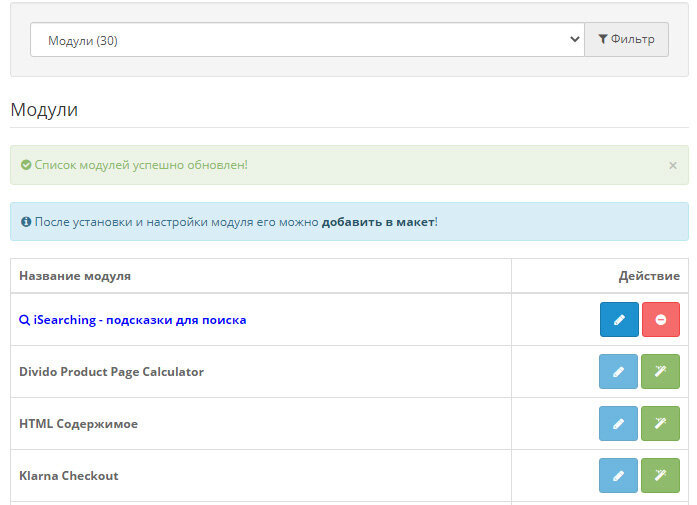
Task: Install the Divido Product Page Calculator module
Action: pos(660,372)
